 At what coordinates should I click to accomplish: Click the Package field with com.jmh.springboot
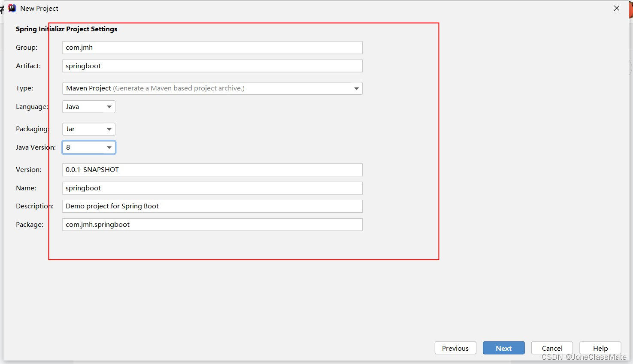[x=212, y=225]
